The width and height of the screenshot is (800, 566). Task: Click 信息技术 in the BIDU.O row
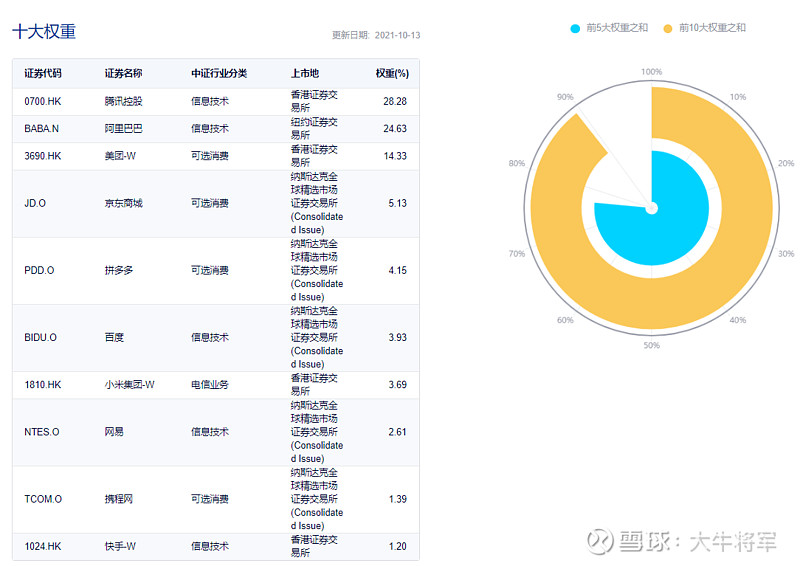210,337
